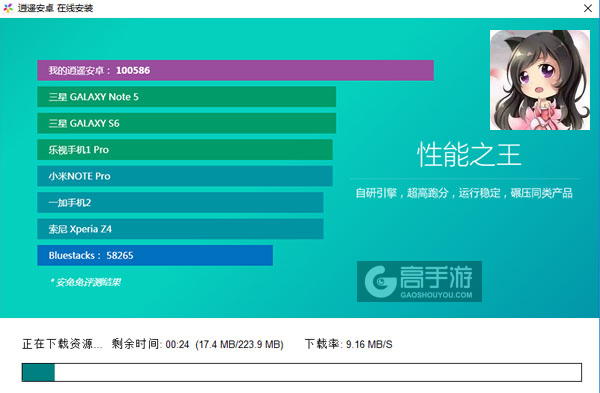Click the 剩余时间 00:24 readout
This screenshot has width=600, height=393.
[x=150, y=344]
